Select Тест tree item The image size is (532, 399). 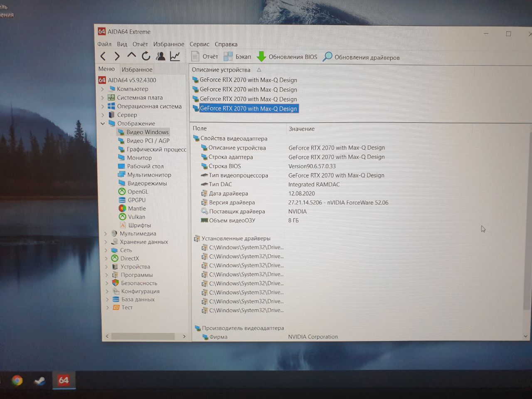click(x=123, y=308)
